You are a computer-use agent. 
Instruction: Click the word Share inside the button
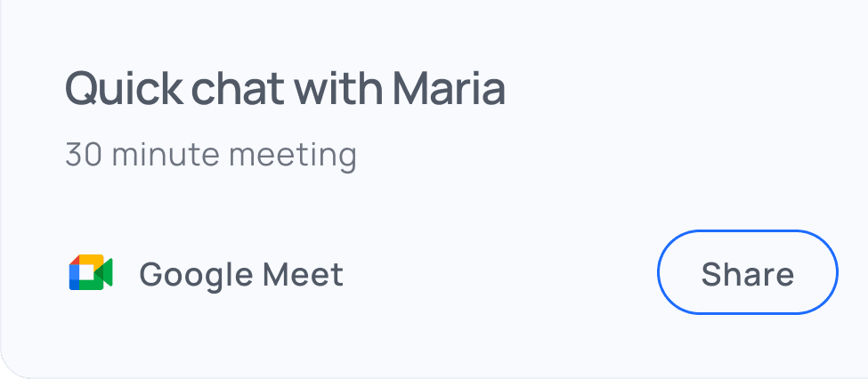[x=747, y=273]
